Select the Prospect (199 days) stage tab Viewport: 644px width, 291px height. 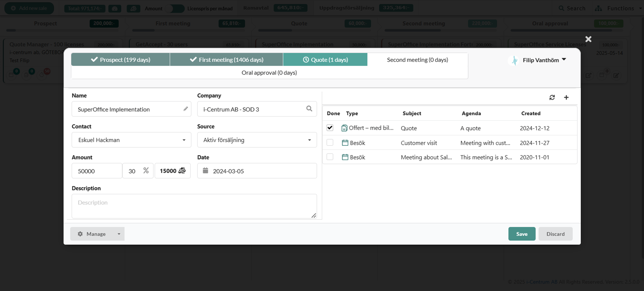121,60
